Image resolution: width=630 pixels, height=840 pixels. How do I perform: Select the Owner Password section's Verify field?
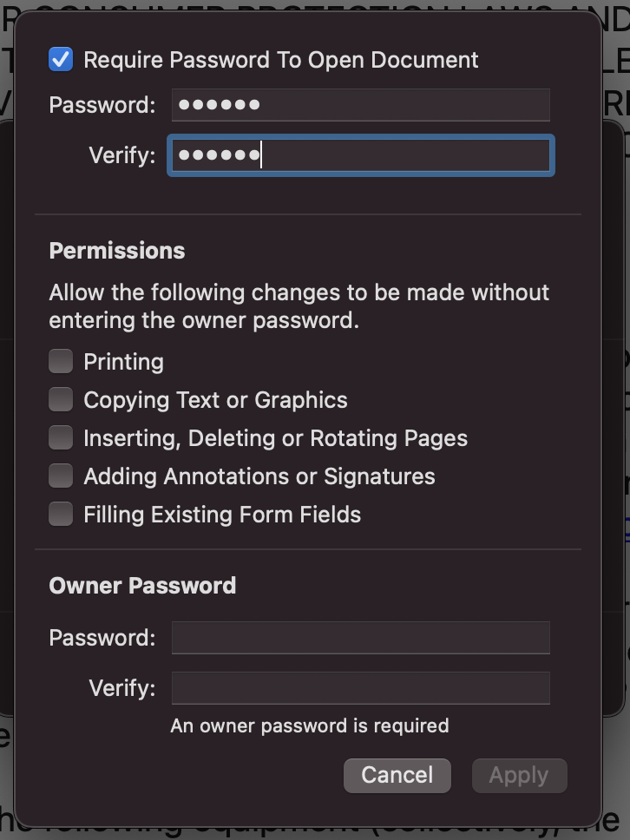click(x=360, y=688)
